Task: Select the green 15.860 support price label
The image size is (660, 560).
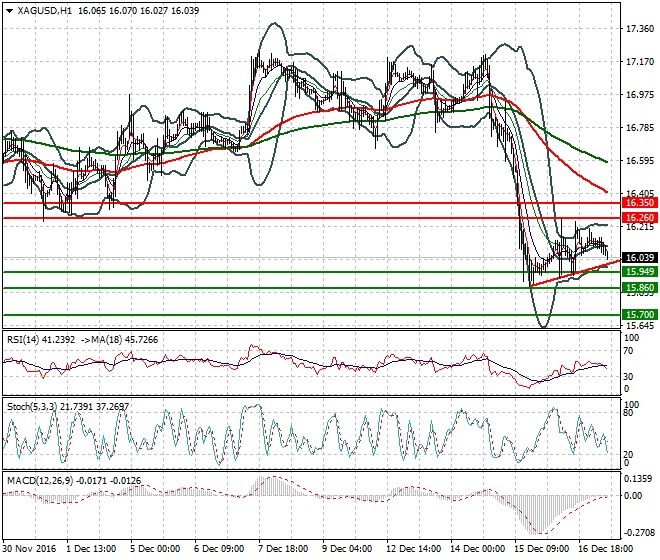Action: click(640, 288)
